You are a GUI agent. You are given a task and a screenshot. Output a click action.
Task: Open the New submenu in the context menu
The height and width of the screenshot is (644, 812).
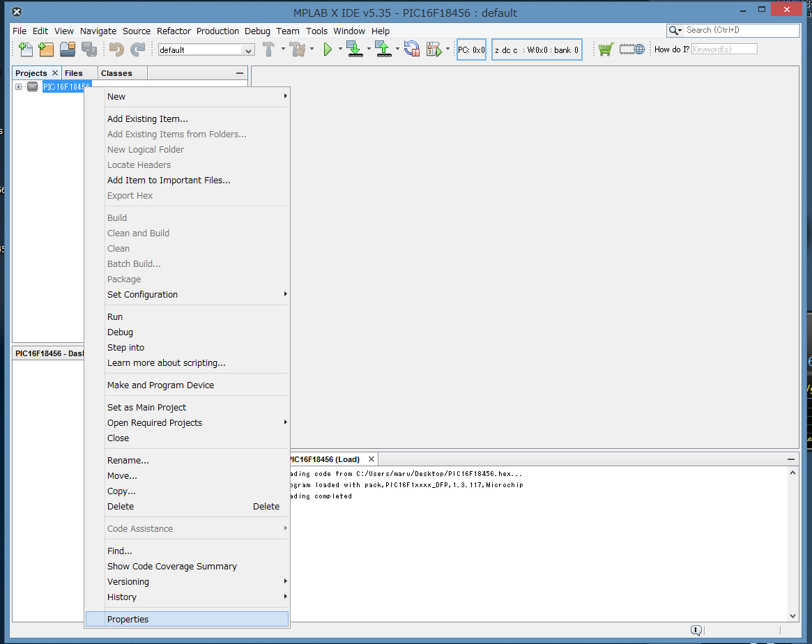[x=187, y=97]
